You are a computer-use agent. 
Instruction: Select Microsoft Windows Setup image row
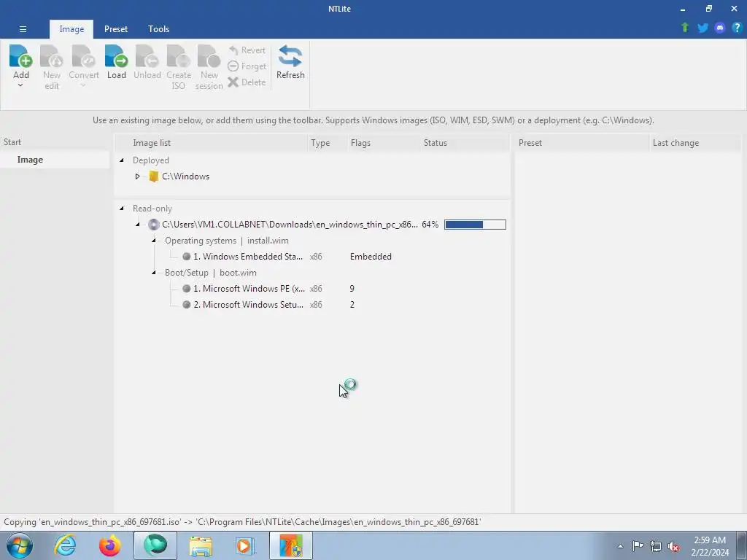coord(312,304)
